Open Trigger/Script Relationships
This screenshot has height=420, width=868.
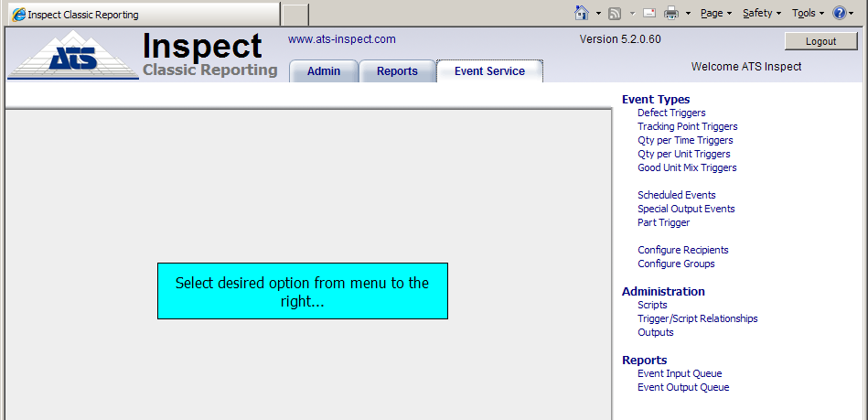698,318
